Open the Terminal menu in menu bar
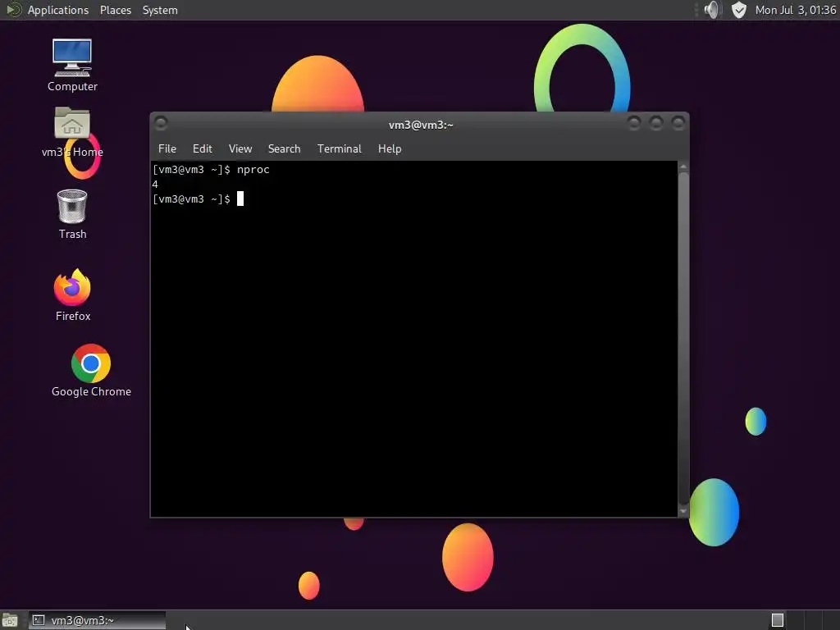840x630 pixels. point(339,149)
